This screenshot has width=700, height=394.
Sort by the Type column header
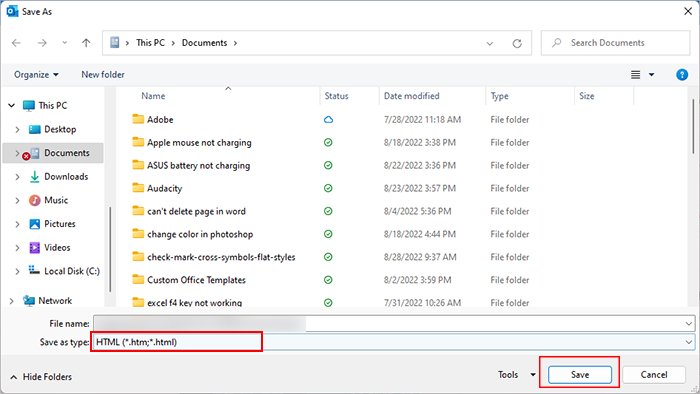pos(499,96)
